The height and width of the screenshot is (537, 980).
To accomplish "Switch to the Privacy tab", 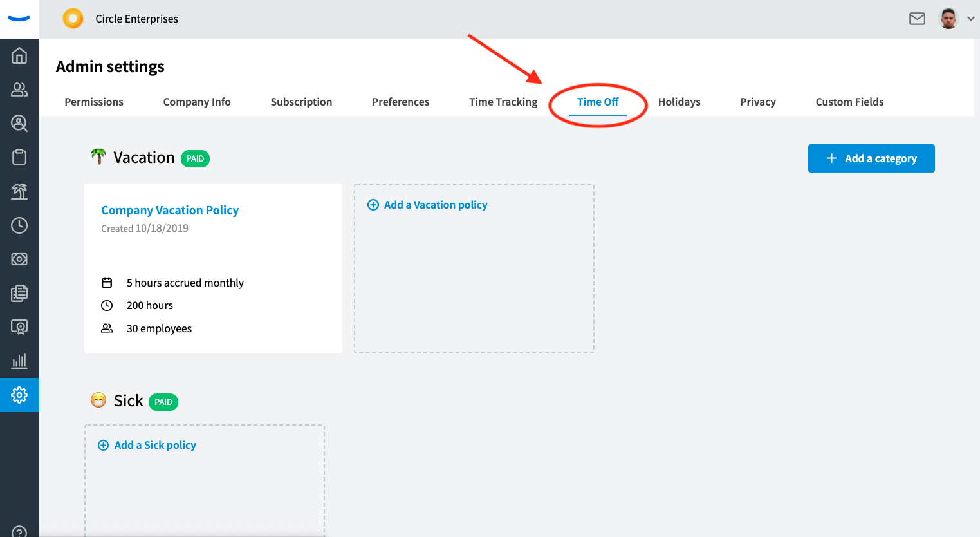I will tap(758, 102).
